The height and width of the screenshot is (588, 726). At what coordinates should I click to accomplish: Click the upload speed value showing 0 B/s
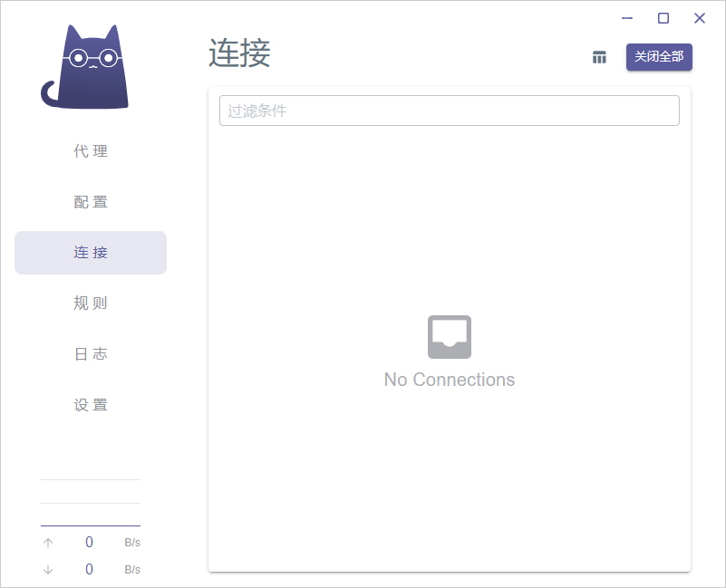pyautogui.click(x=89, y=542)
